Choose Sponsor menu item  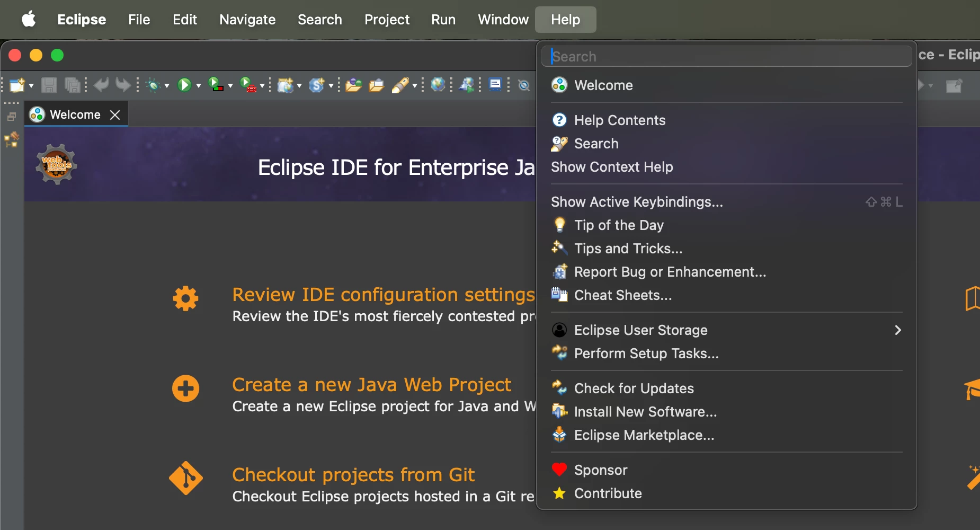tap(727, 470)
